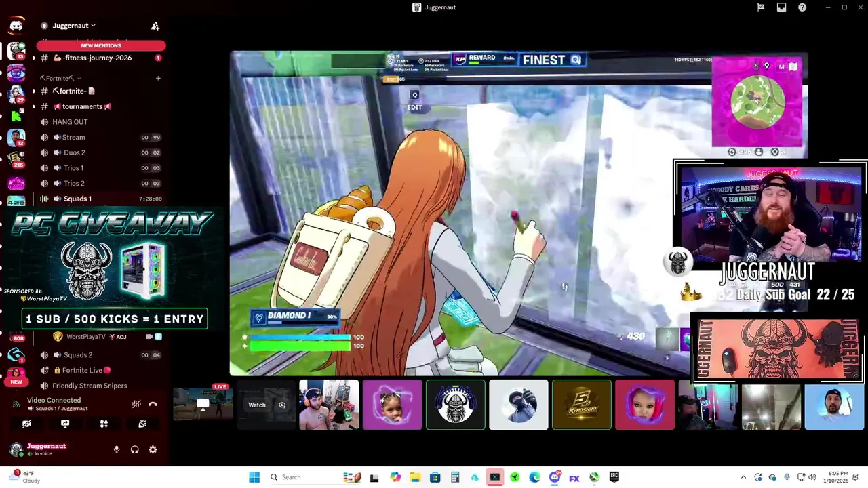Deafen with headphones icon in user panel
This screenshot has width=868, height=488.
pos(135,449)
